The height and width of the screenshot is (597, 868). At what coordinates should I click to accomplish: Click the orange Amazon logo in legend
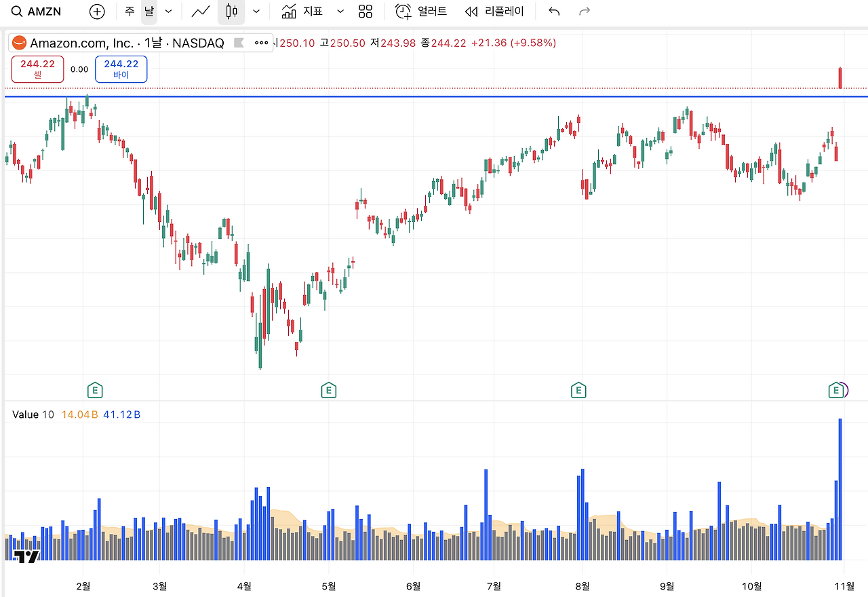pos(19,43)
